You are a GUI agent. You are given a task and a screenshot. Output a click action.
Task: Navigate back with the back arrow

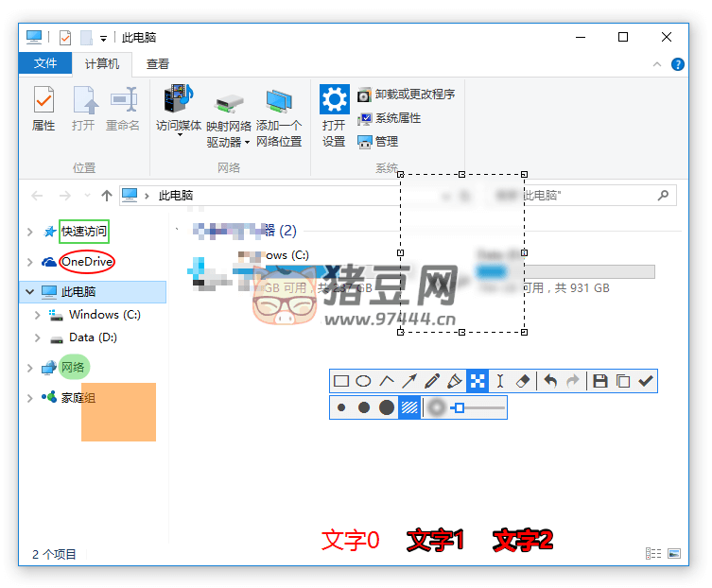pos(37,196)
